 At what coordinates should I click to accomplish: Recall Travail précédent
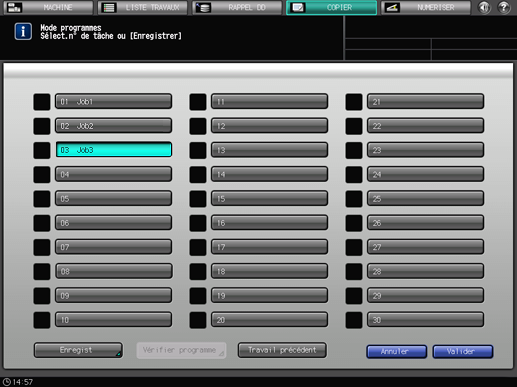pos(282,350)
